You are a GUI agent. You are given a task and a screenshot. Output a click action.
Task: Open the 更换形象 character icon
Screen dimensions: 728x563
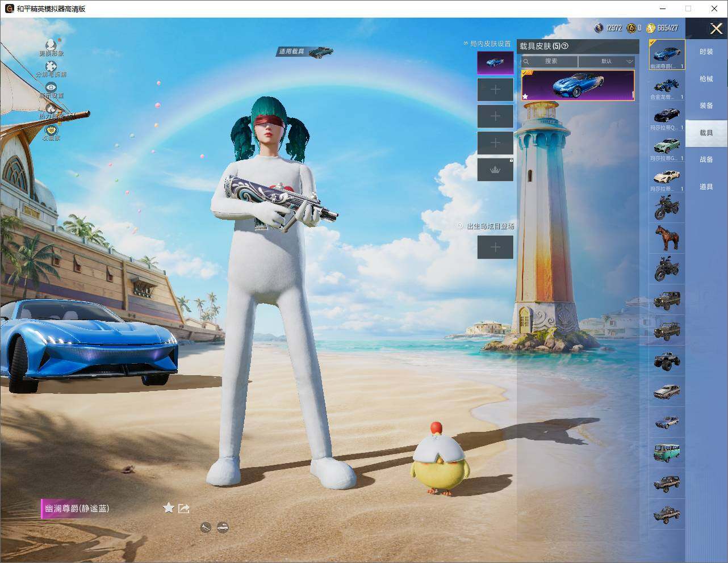click(51, 45)
